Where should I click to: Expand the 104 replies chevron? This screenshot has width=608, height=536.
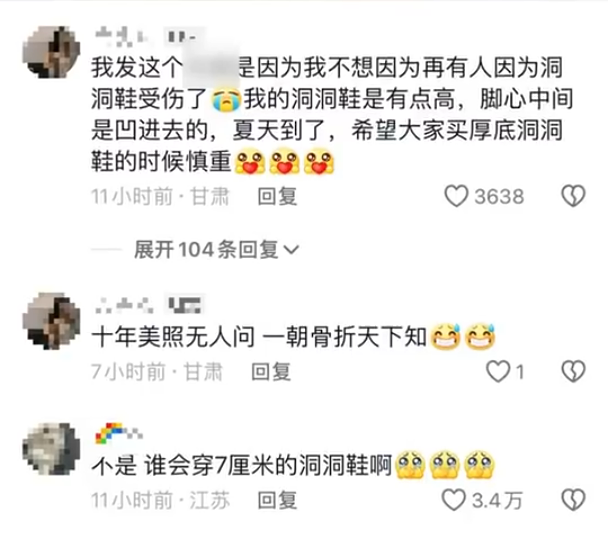(x=292, y=249)
